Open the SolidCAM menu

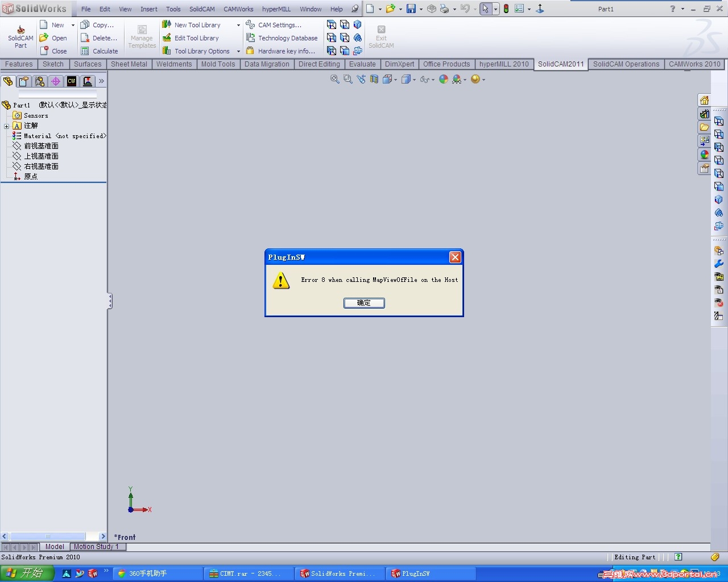[202, 9]
